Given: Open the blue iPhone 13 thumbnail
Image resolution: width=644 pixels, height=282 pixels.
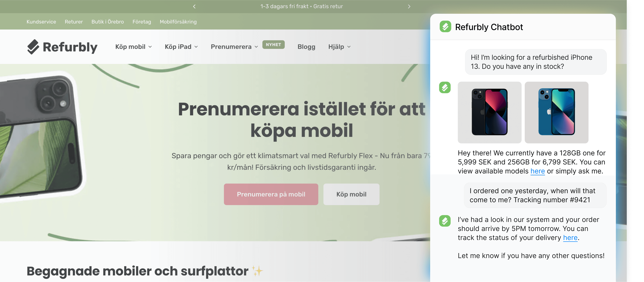Looking at the screenshot, I should (556, 112).
